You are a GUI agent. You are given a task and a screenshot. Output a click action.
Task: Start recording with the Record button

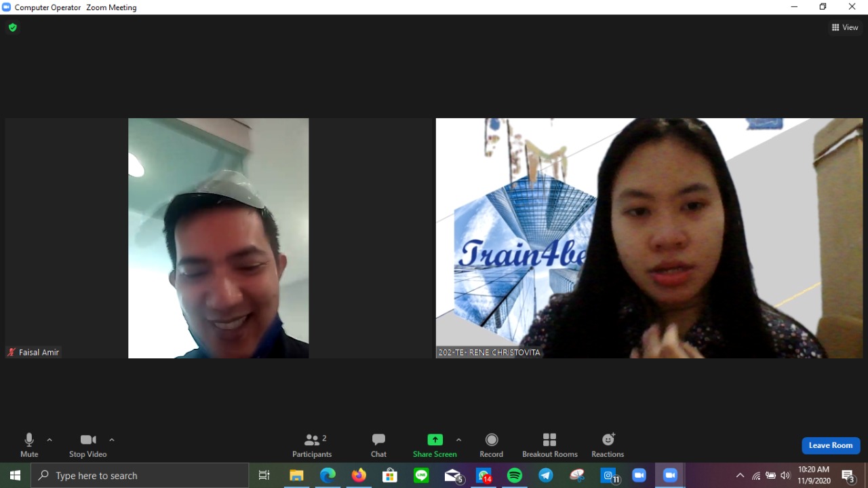(492, 445)
